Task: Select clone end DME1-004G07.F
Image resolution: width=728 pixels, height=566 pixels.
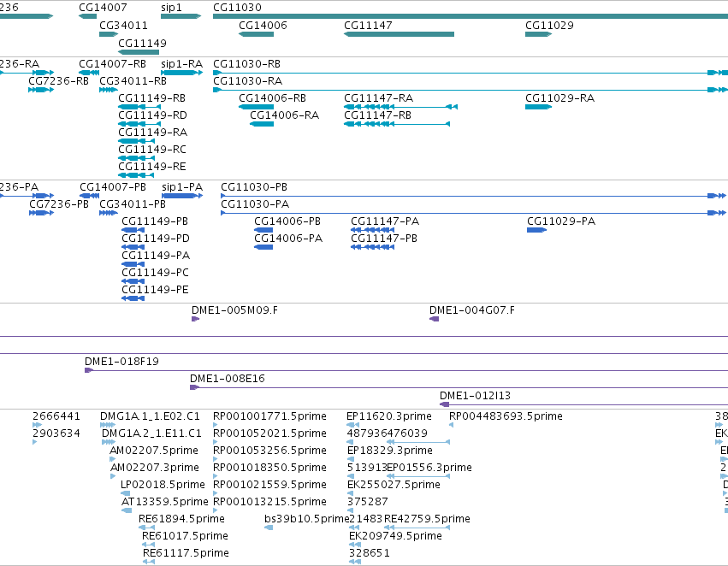Action: coord(471,310)
